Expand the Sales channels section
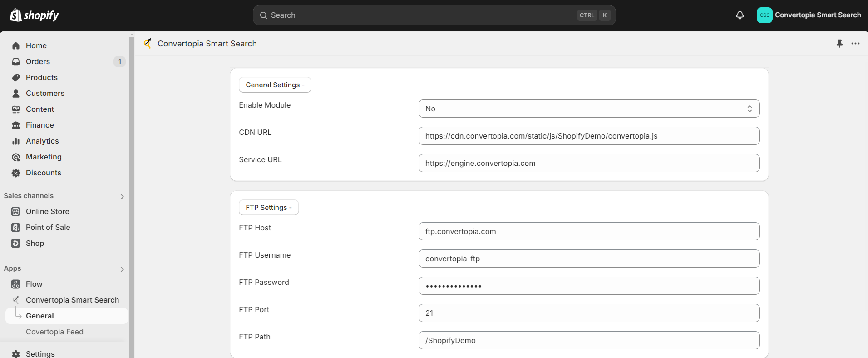The image size is (868, 358). (x=122, y=197)
